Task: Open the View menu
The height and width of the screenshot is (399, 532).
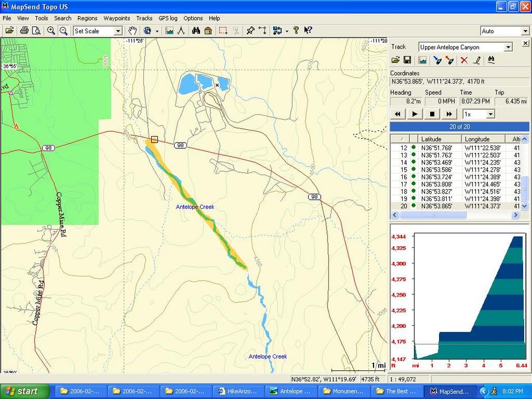Action: tap(23, 18)
